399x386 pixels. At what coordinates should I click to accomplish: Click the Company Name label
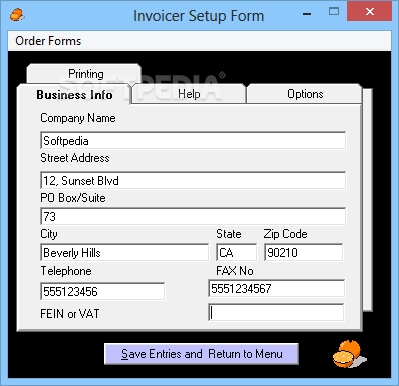(78, 118)
